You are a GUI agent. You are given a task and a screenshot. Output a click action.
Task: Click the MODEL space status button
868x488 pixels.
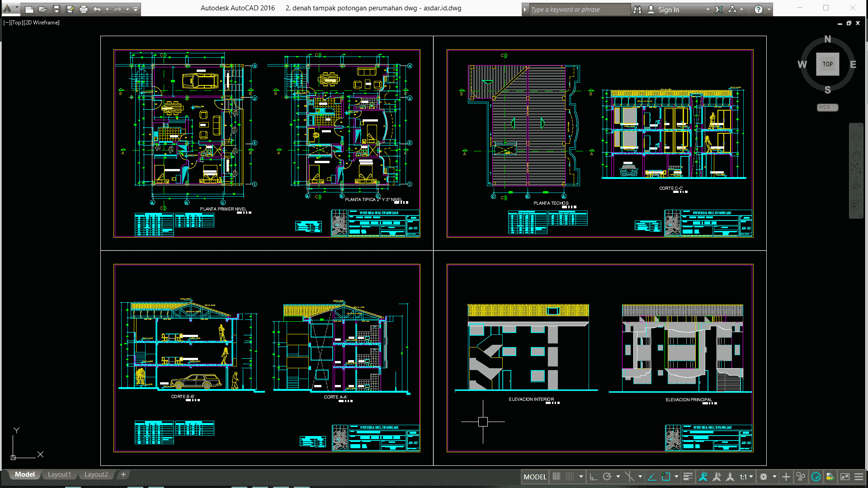(x=535, y=477)
